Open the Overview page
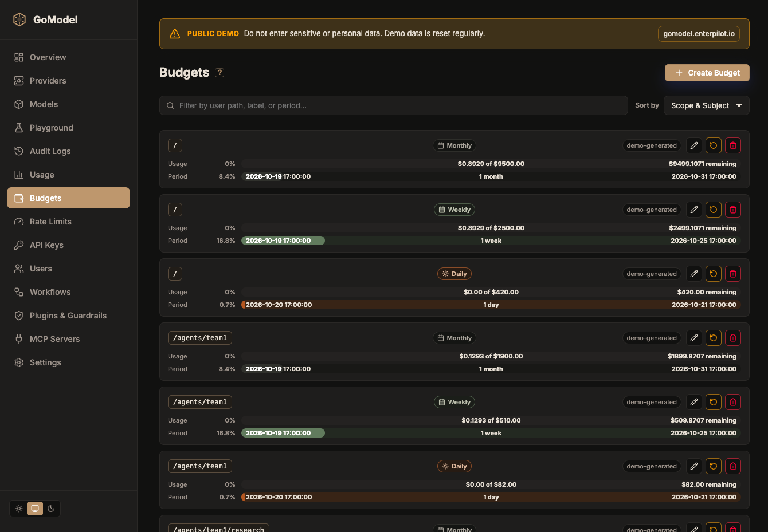The image size is (768, 532). (68, 57)
